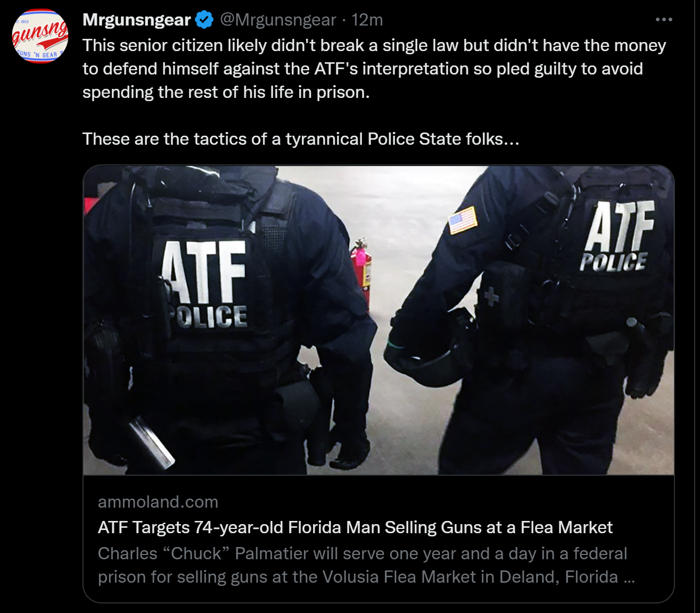The image size is (700, 613).
Task: Open the three-dot more options menu
Action: pos(664,20)
